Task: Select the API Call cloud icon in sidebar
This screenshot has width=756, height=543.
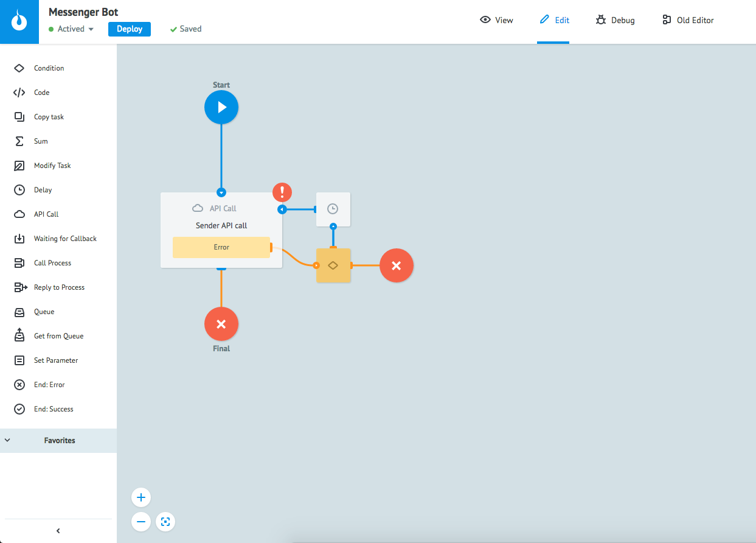Action: 19,214
